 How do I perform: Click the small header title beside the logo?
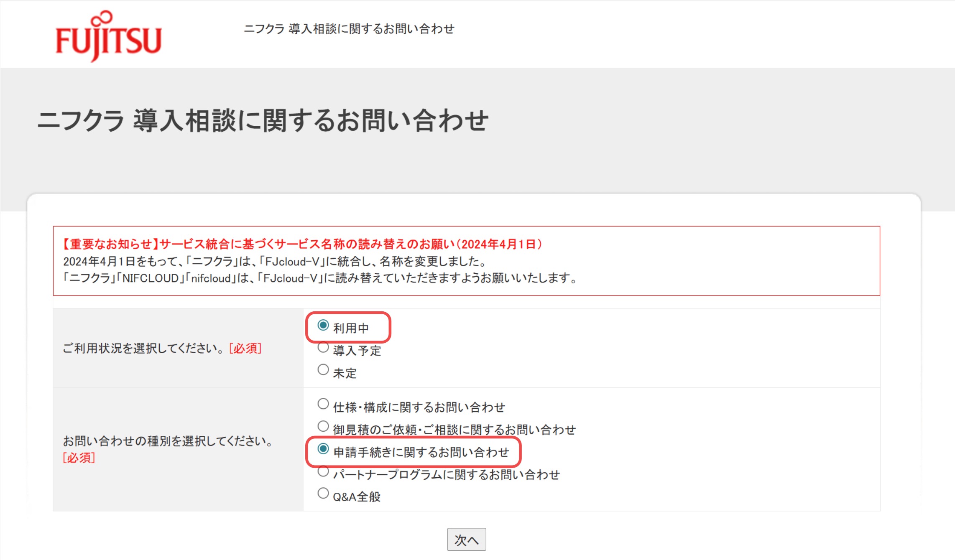click(x=349, y=29)
